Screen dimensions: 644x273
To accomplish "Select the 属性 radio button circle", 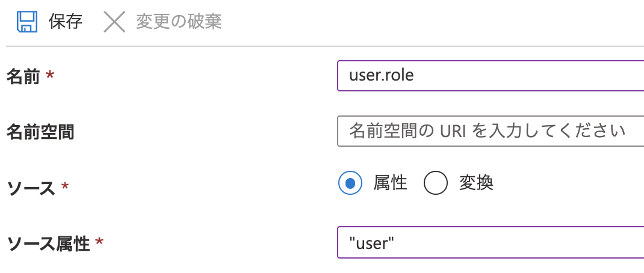I will point(350,183).
